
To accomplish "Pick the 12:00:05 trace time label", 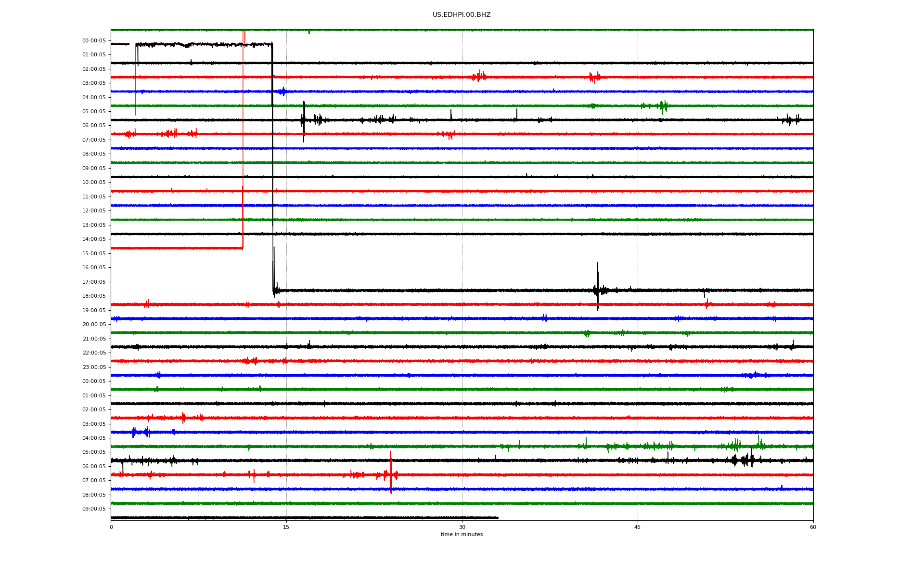I will pyautogui.click(x=94, y=211).
